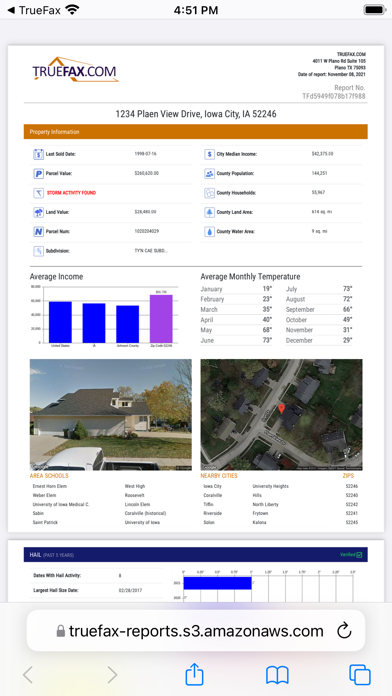Screen dimensions: 392x696
Task: Click the street view house photo
Action: pyautogui.click(x=111, y=415)
